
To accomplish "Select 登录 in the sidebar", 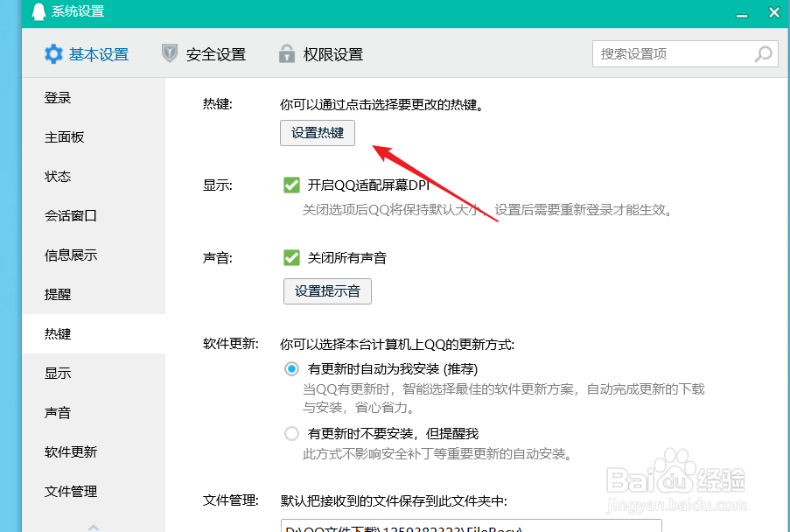I will click(x=94, y=98).
